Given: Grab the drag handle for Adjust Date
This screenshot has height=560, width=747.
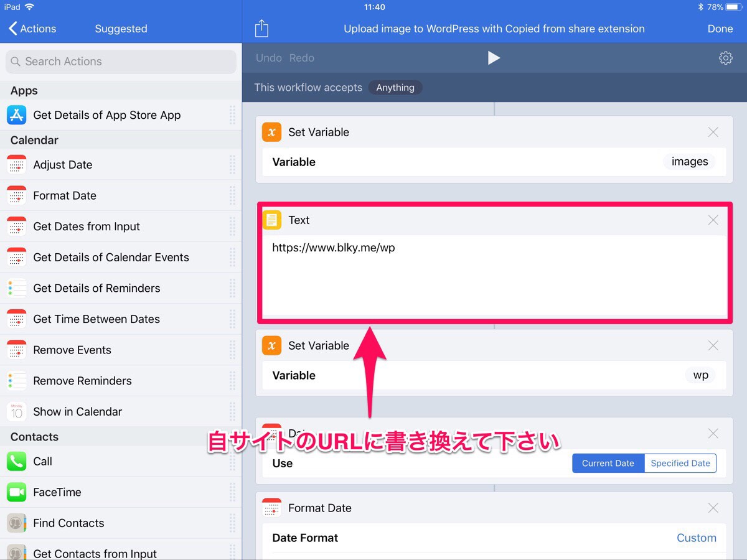Looking at the screenshot, I should (232, 165).
